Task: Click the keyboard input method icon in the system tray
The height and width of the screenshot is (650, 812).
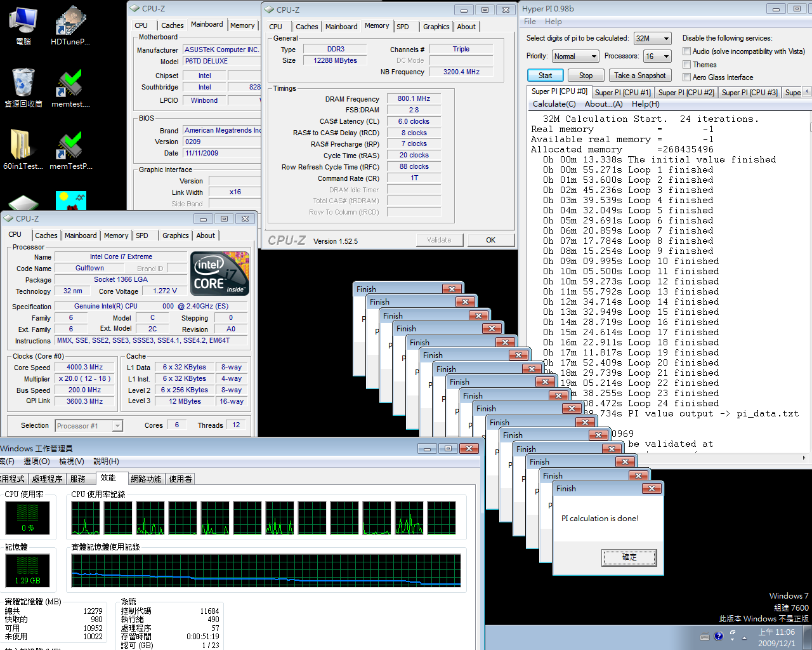Action: [x=705, y=637]
